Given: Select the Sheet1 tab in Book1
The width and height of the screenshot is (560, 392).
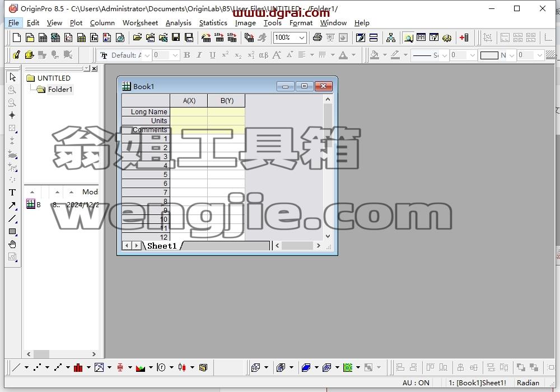Looking at the screenshot, I should 162,246.
